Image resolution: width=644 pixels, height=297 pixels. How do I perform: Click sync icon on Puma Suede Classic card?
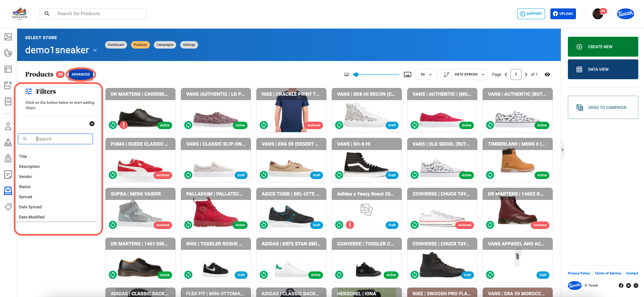[x=113, y=175]
